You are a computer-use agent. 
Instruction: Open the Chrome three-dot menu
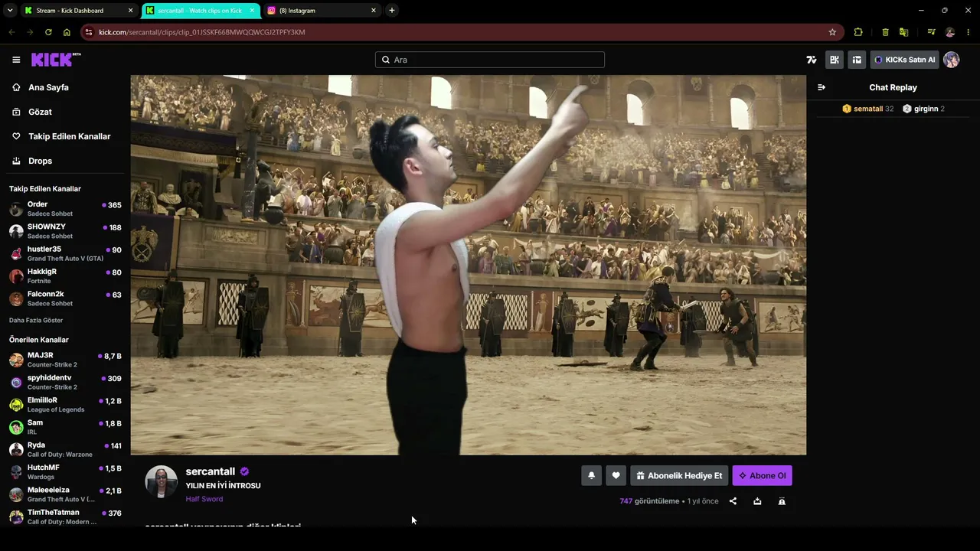click(x=969, y=32)
